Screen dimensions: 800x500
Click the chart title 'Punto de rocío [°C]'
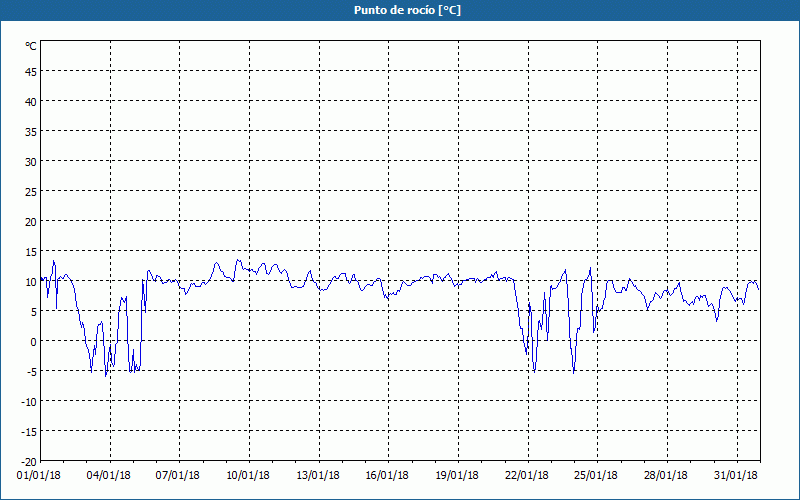click(x=407, y=10)
